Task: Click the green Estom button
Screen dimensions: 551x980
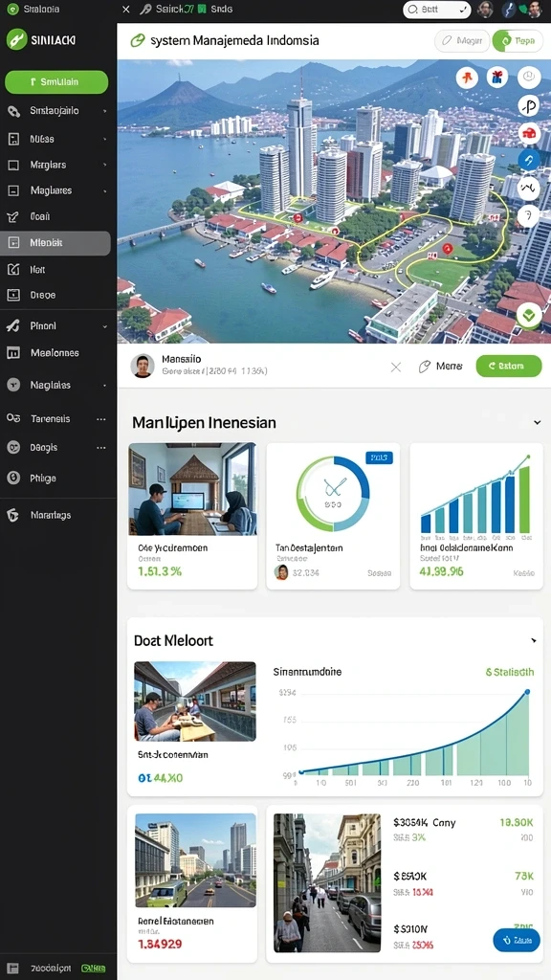Action: point(509,367)
